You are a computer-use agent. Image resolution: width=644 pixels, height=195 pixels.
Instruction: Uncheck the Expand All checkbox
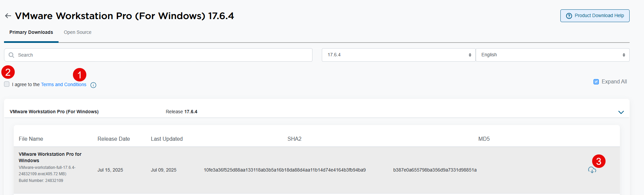(x=596, y=82)
